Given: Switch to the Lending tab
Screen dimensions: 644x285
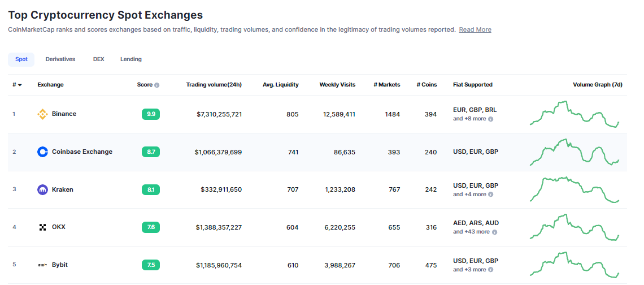Looking at the screenshot, I should [131, 59].
